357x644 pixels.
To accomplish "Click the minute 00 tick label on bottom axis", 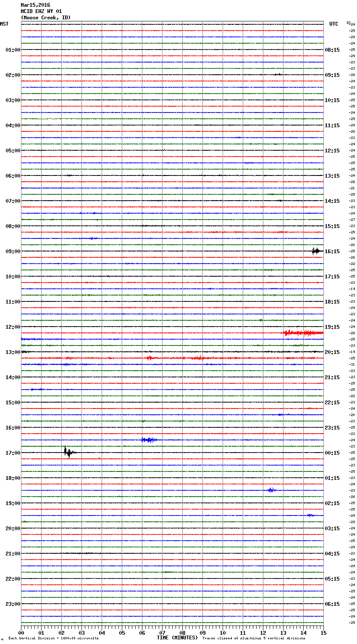I will click(x=21, y=633).
